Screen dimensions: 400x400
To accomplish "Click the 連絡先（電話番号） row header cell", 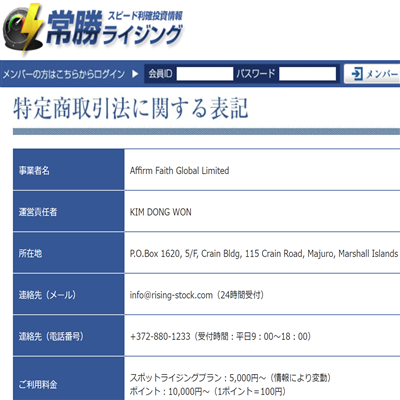I will (69, 335).
